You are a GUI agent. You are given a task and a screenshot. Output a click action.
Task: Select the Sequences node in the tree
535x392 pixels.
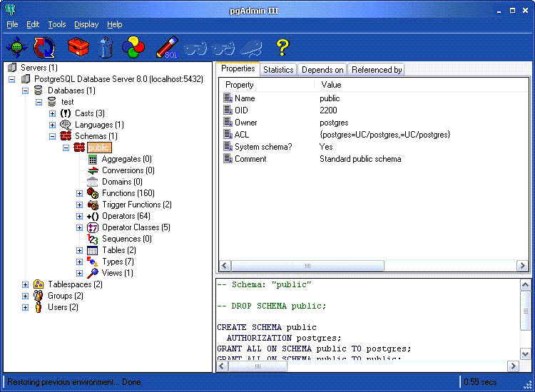126,239
